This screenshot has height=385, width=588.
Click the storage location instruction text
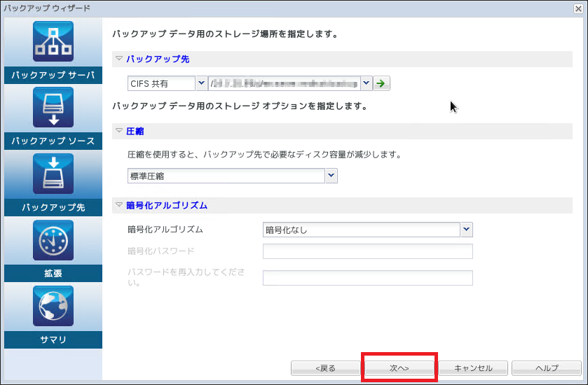coord(226,34)
